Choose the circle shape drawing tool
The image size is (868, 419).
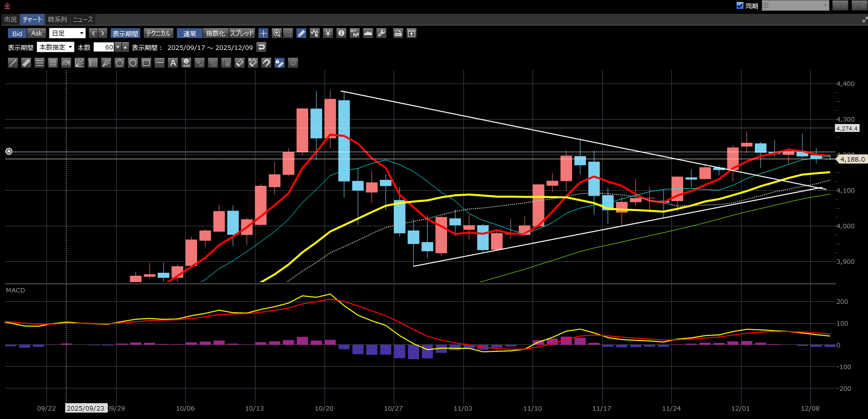coord(133,63)
